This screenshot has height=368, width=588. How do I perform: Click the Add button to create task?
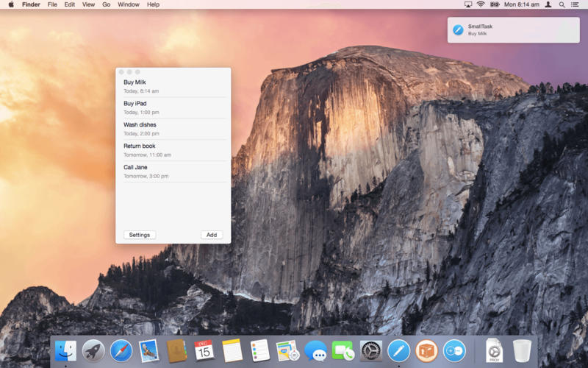tap(211, 235)
